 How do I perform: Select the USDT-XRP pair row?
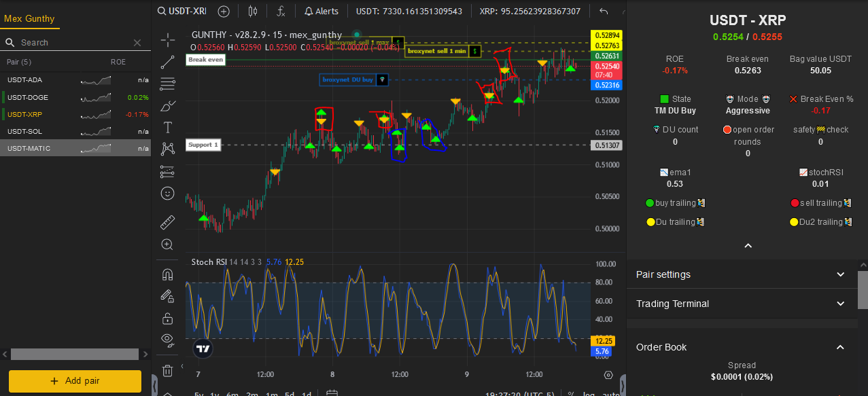(x=75, y=114)
